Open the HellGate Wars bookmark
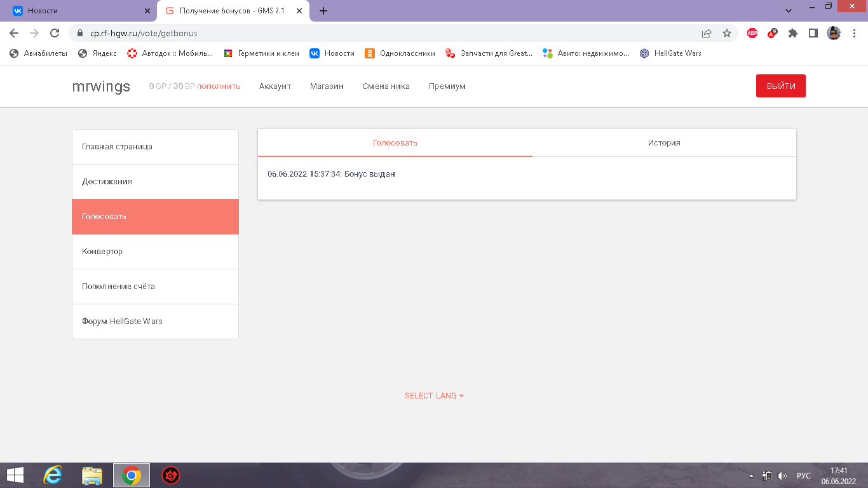 (670, 53)
